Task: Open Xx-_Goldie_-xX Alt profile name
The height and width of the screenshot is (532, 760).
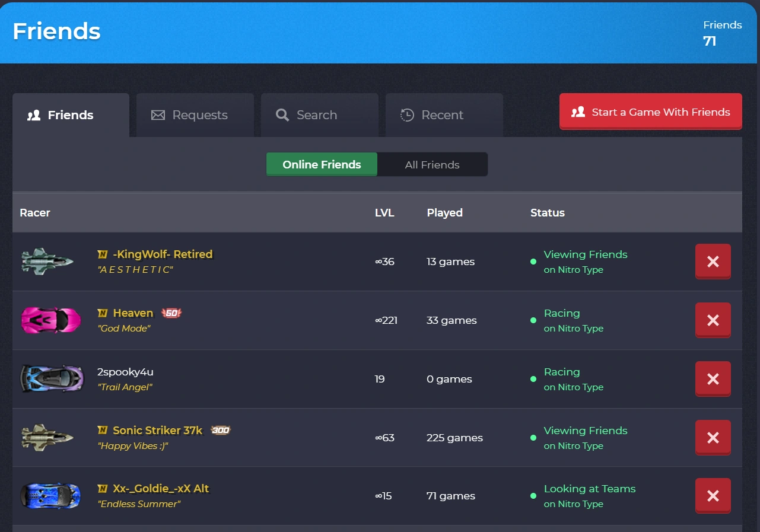Action: click(161, 489)
